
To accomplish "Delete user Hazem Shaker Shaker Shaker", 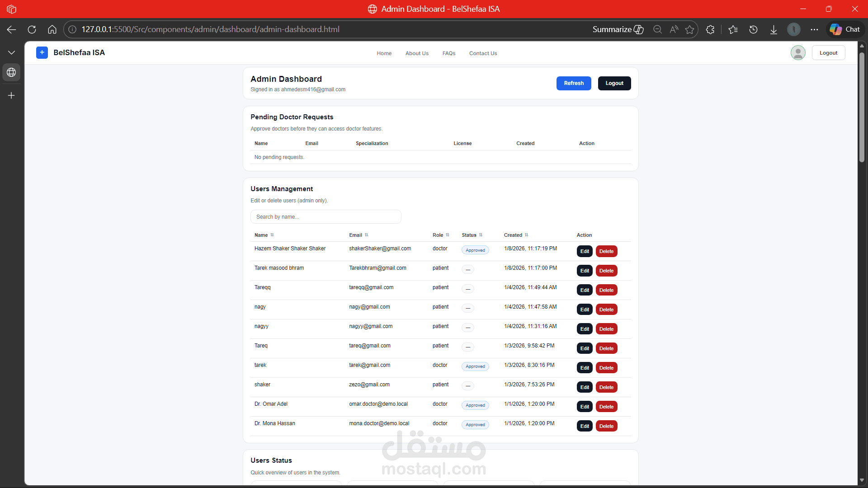I will tap(606, 251).
